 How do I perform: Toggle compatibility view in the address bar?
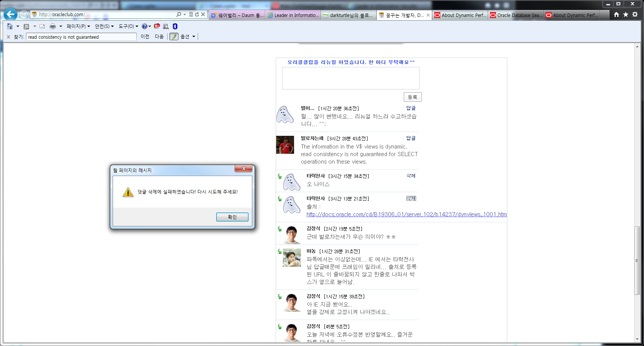point(191,14)
